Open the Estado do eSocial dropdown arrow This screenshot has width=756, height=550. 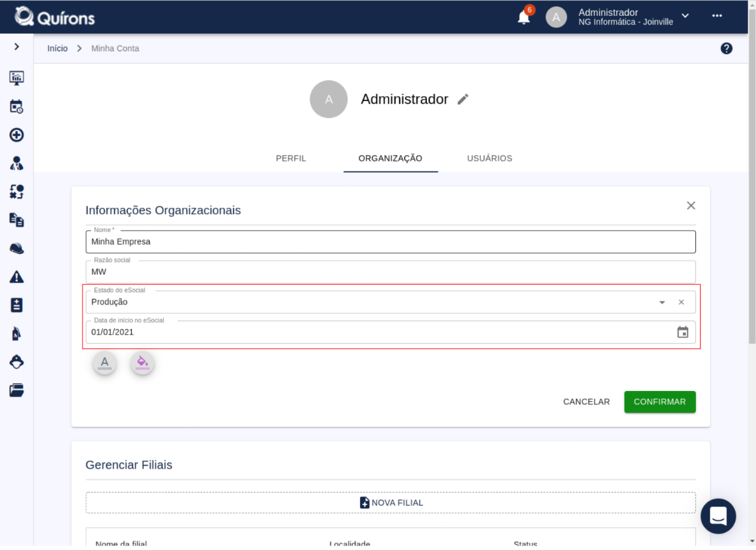(662, 303)
